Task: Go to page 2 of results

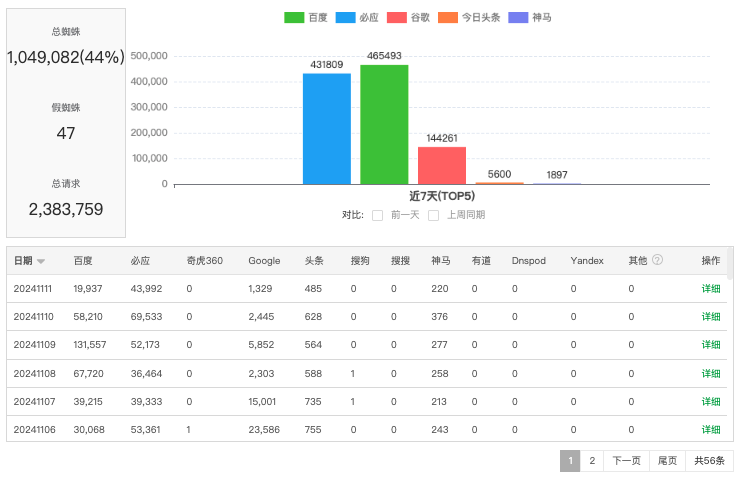Action: (x=592, y=461)
